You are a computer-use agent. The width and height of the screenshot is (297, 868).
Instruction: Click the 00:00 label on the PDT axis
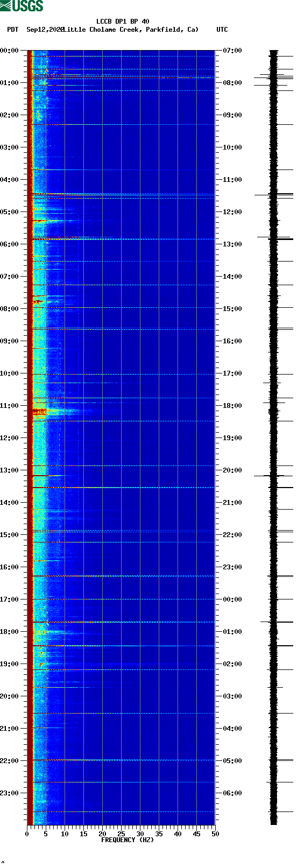tap(10, 51)
